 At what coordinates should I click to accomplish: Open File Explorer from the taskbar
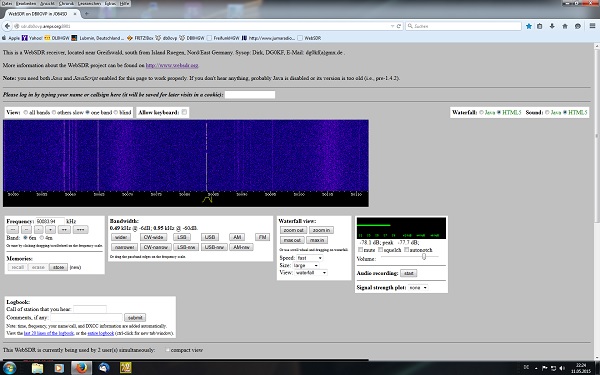pos(38,368)
